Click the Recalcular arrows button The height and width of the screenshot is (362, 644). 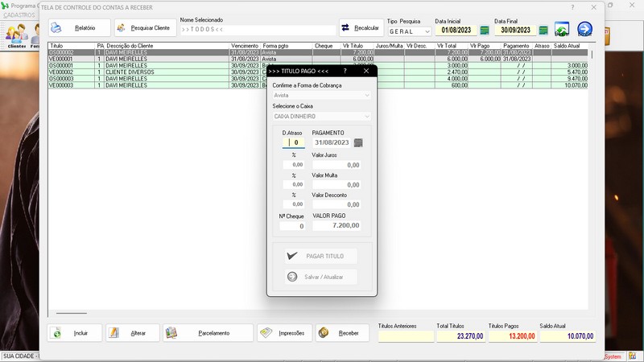pos(361,28)
